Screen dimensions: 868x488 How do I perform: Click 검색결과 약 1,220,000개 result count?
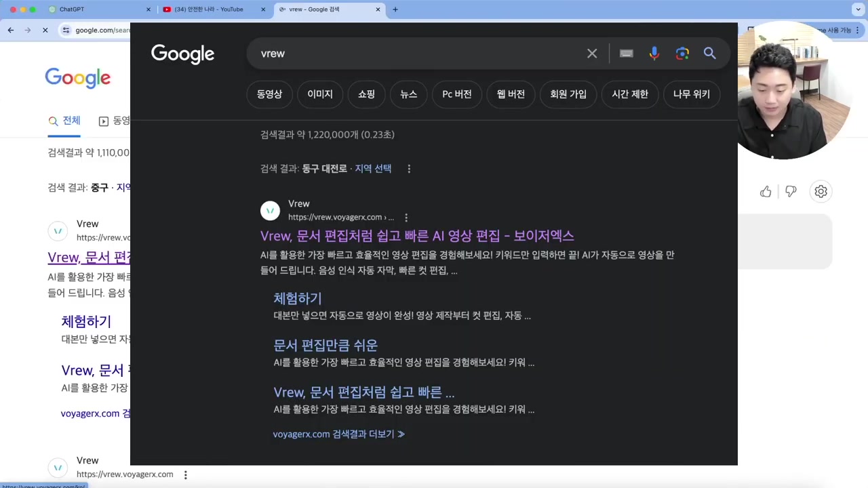coord(328,135)
